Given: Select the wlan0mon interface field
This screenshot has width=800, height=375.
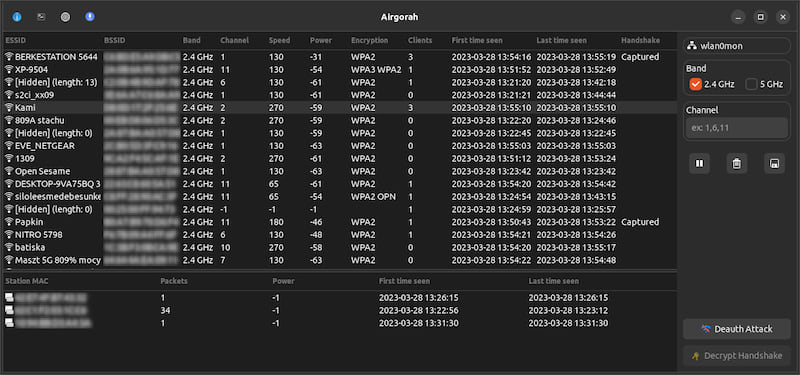Looking at the screenshot, I should (x=736, y=46).
